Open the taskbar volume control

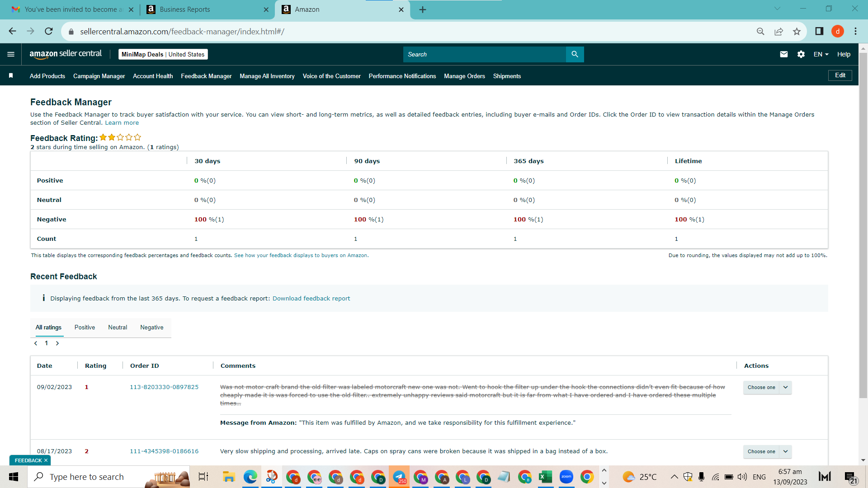pyautogui.click(x=742, y=477)
